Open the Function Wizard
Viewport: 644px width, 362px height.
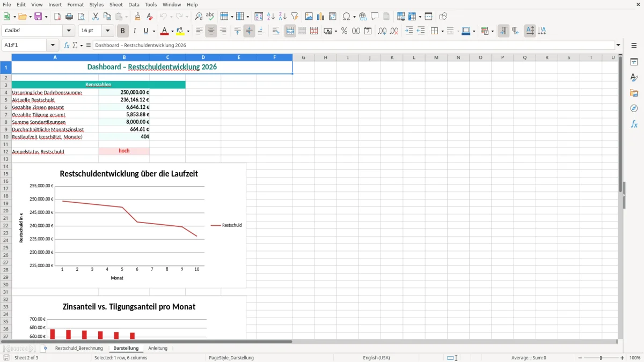[67, 46]
